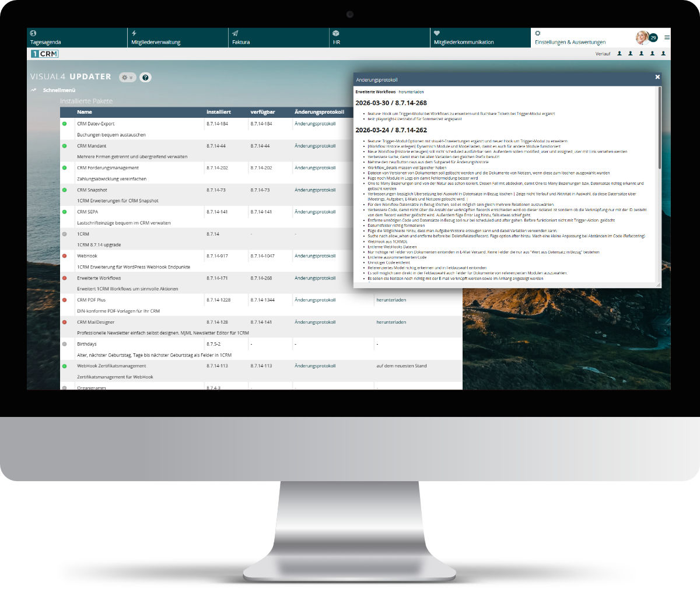Screen dimensions: 700x589
Task: Close the Änderungsprotokoll popup
Action: pyautogui.click(x=657, y=77)
